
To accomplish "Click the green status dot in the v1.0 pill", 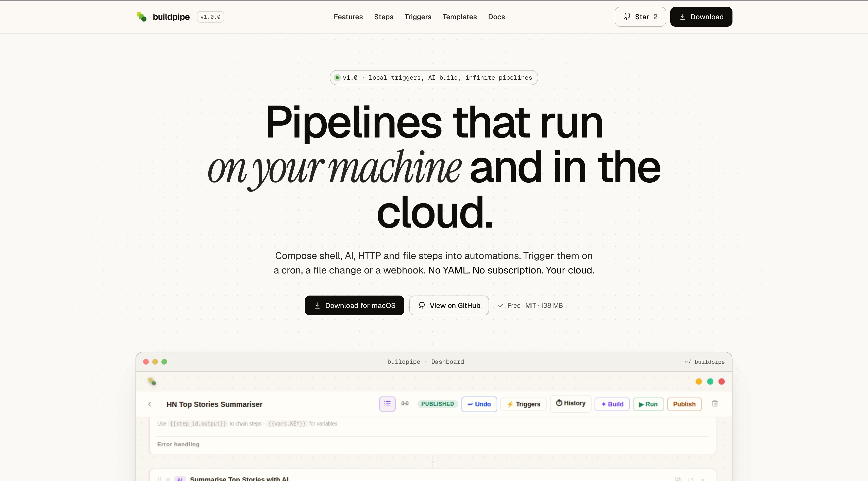I will pos(337,78).
